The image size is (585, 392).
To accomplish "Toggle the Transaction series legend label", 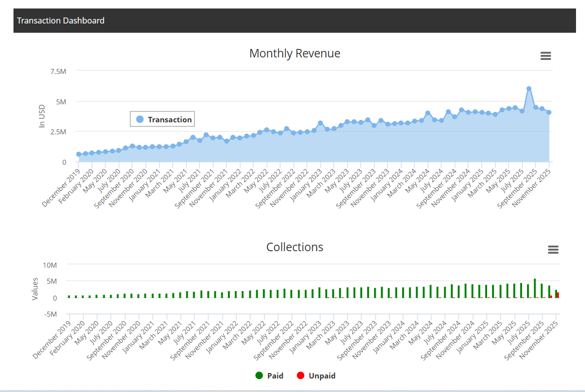I will (169, 120).
